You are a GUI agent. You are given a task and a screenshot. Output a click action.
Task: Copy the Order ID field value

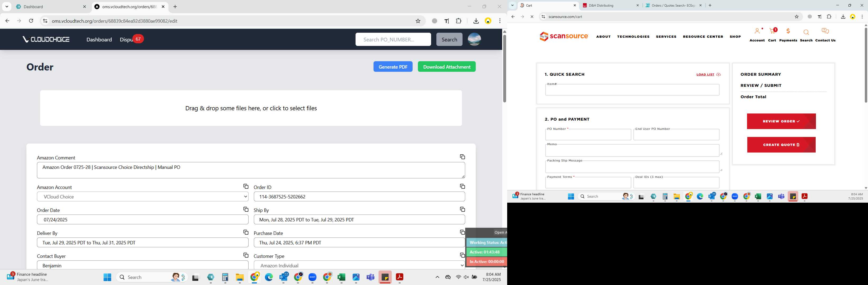click(x=462, y=186)
